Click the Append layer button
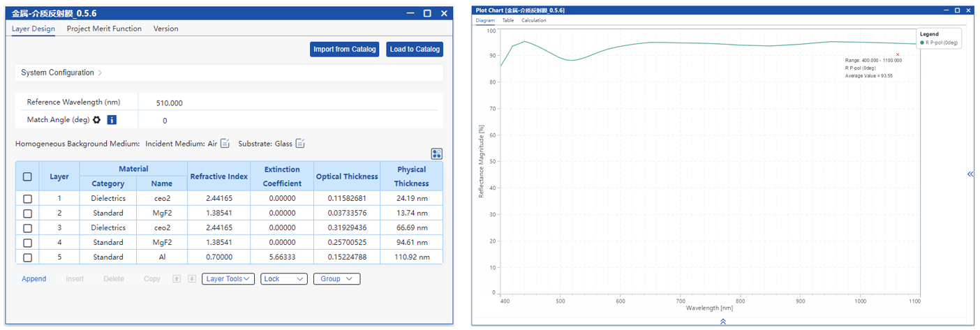This screenshot has height=330, width=980. point(34,279)
